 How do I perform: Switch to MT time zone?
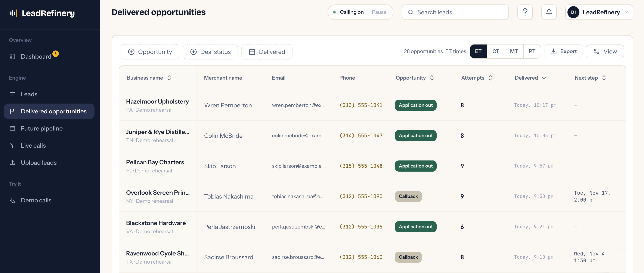514,51
